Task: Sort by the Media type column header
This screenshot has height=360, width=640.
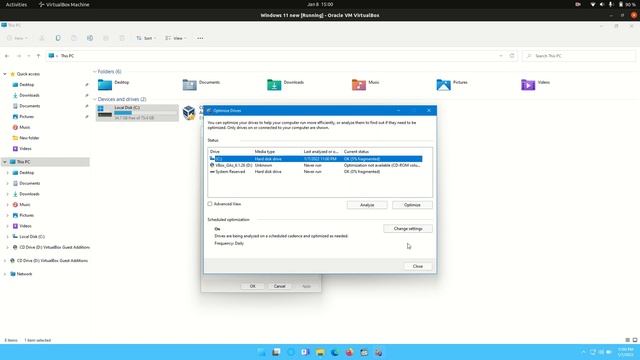Action: pos(277,151)
